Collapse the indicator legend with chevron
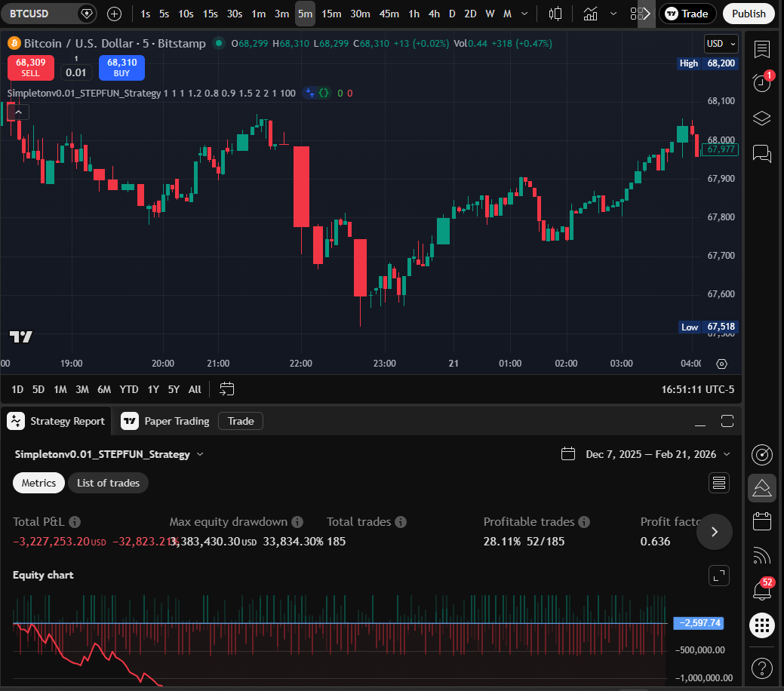Viewport: 784px width, 691px height. [x=19, y=112]
